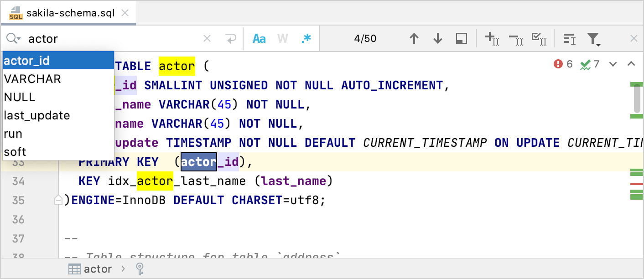The height and width of the screenshot is (279, 644).
Task: Toggle Regex (.*) search option
Action: [306, 39]
